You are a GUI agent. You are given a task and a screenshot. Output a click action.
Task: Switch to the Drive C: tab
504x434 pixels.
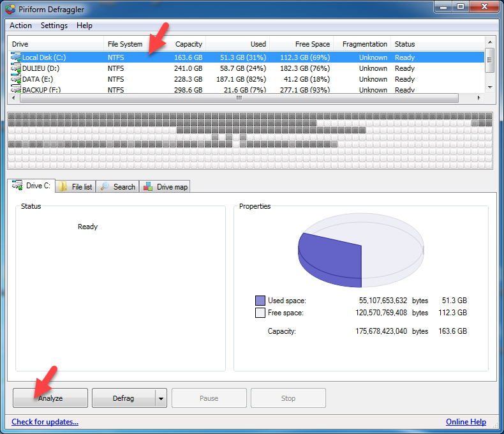pos(31,186)
